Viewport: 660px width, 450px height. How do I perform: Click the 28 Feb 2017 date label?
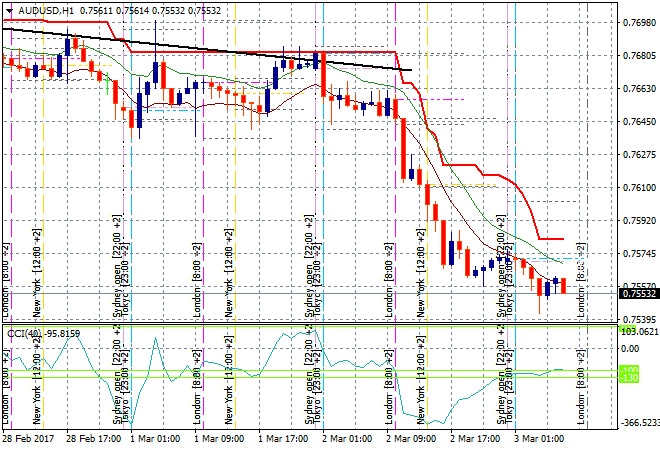tap(28, 438)
